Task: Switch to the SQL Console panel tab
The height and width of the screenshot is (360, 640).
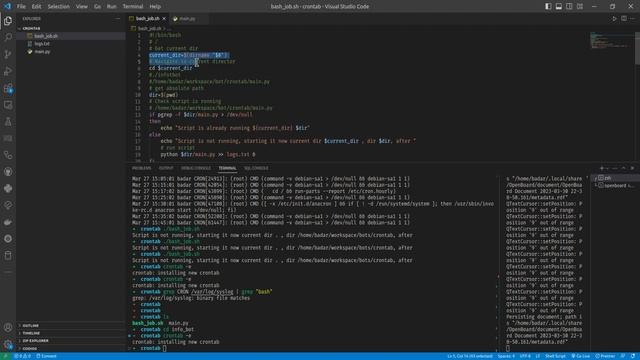Action: pos(256,168)
